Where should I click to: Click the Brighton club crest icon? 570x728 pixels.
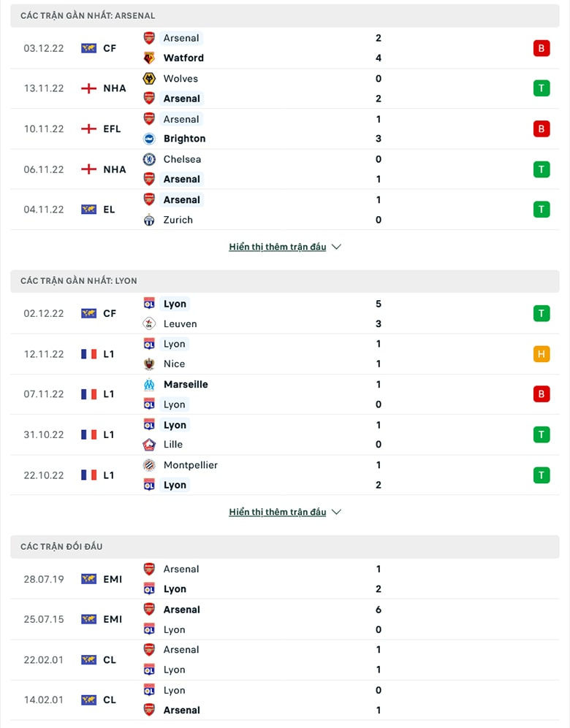[149, 139]
